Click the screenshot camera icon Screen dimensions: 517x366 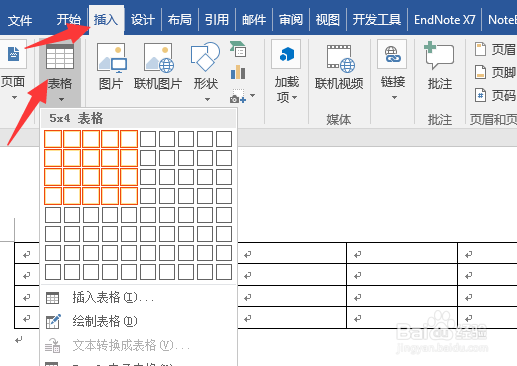238,96
